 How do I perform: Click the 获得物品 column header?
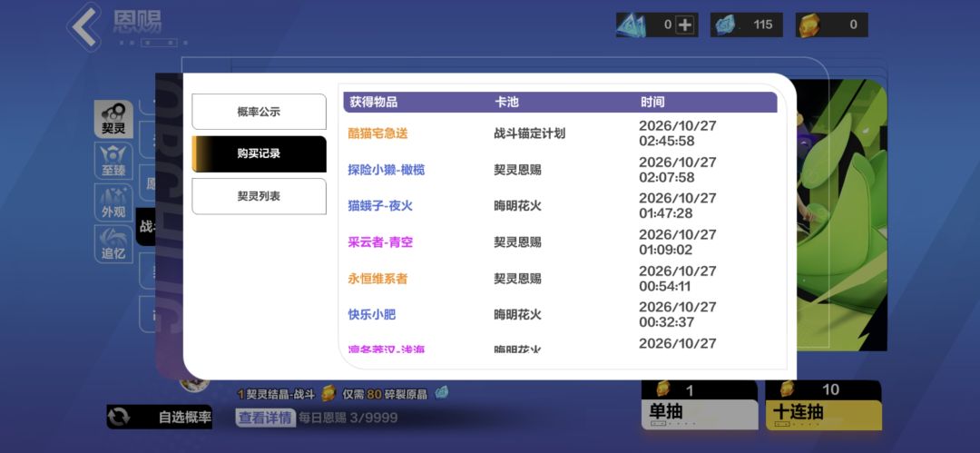coord(374,102)
